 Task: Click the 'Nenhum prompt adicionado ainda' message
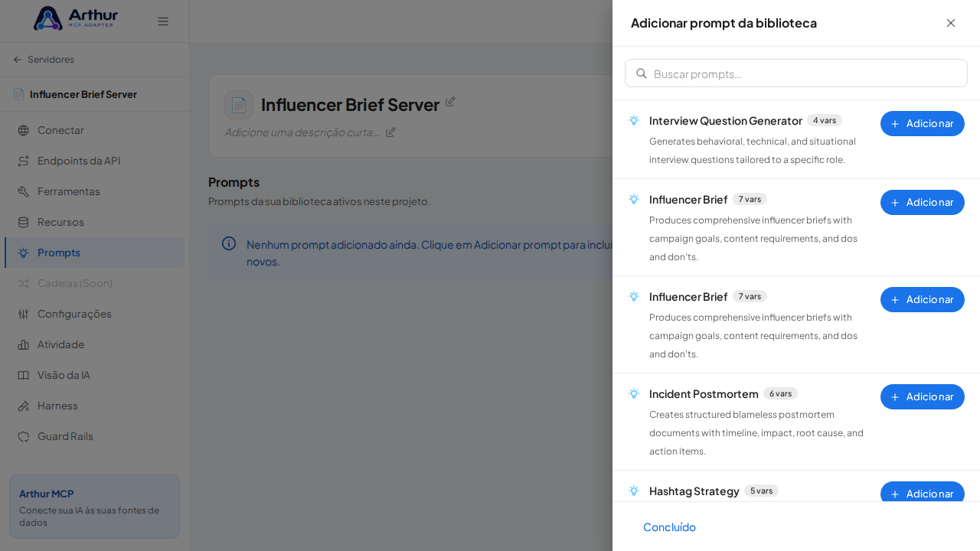tap(430, 253)
